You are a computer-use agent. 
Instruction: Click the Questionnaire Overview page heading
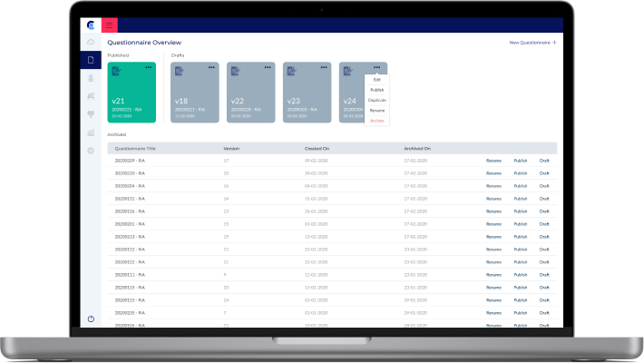(x=144, y=43)
